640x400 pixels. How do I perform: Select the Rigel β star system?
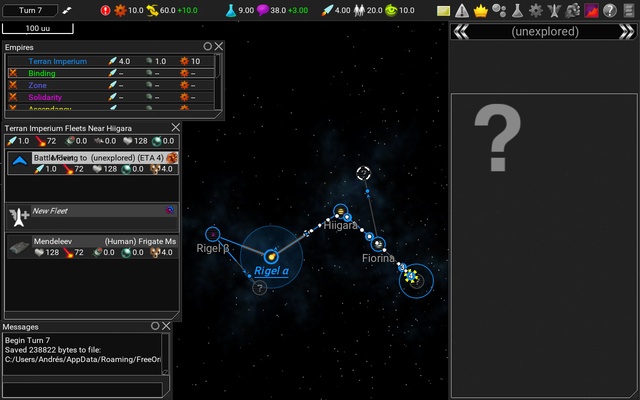(213, 234)
